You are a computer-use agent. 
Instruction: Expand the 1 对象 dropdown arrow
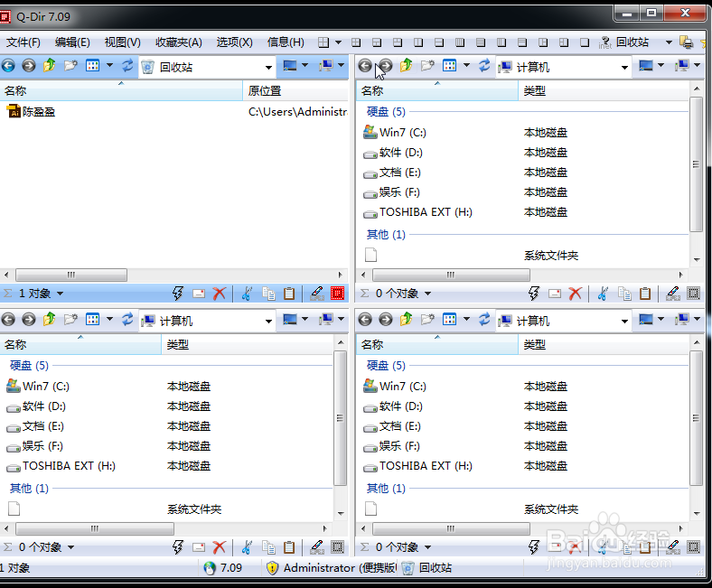pos(60,294)
